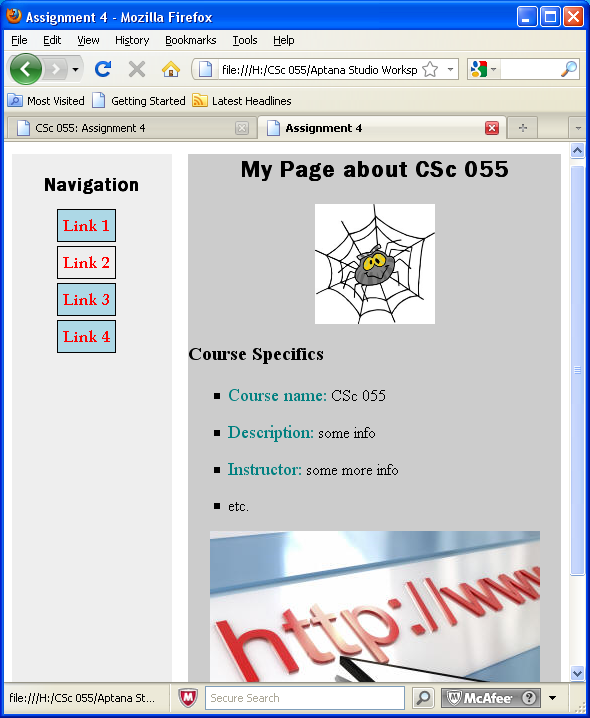The height and width of the screenshot is (718, 590).
Task: Go to Home via the house icon
Action: pyautogui.click(x=171, y=70)
